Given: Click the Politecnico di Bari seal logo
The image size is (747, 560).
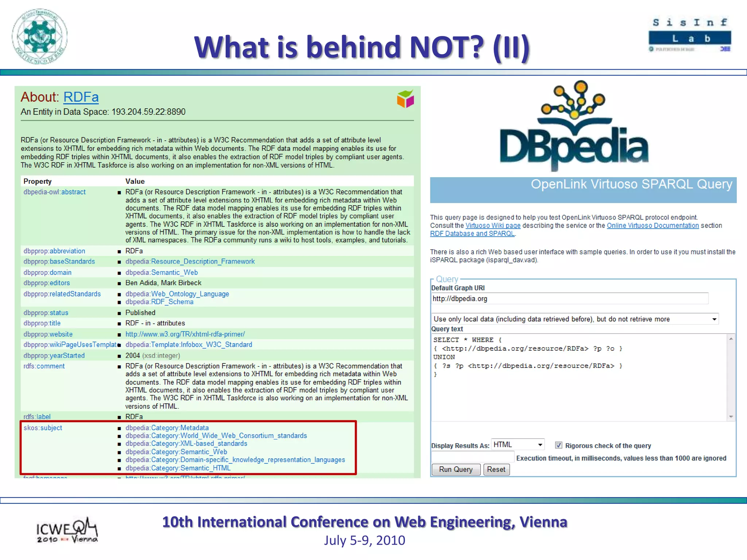Looking at the screenshot, I should [x=39, y=36].
